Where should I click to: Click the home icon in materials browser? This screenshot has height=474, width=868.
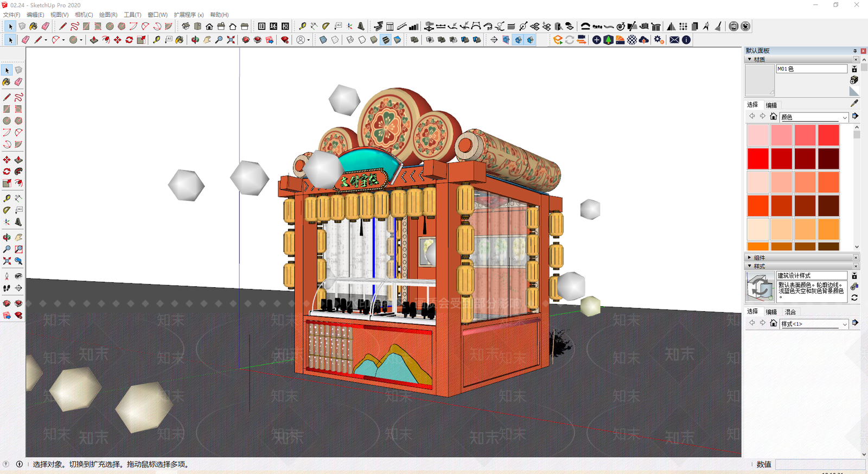pyautogui.click(x=774, y=117)
